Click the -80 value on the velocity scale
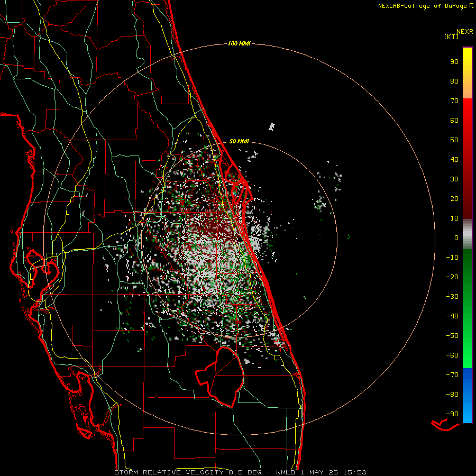476x476 pixels. (x=452, y=395)
